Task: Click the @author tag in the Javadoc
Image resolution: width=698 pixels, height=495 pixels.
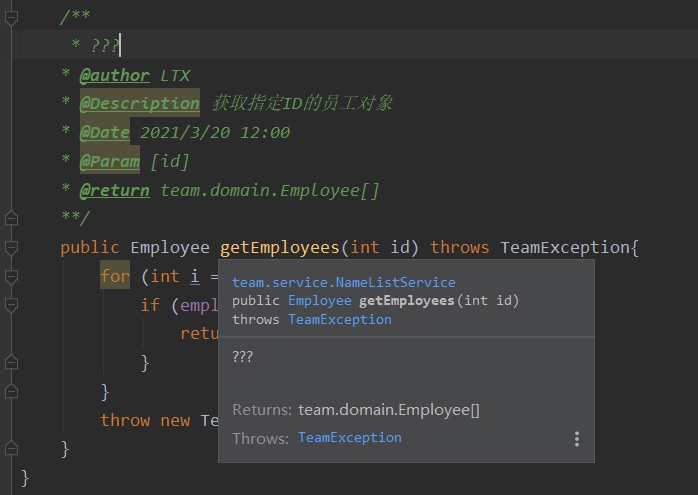Action: tap(114, 75)
